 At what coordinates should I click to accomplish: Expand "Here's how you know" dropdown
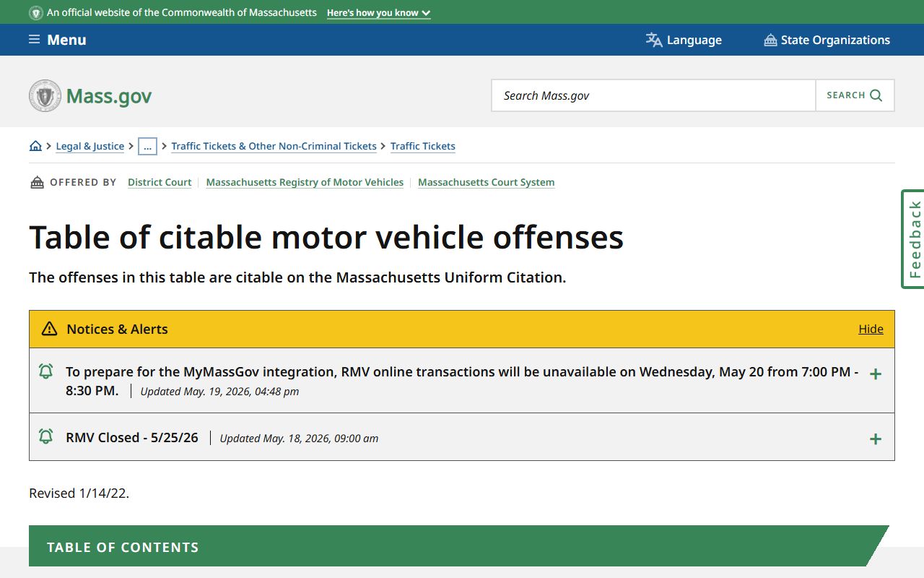click(x=378, y=13)
